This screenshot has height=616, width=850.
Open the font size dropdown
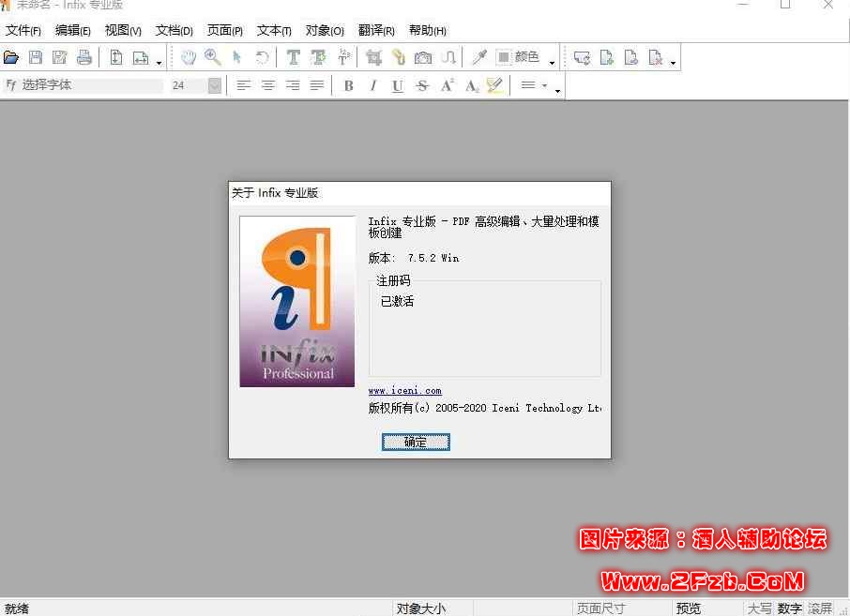click(x=214, y=85)
